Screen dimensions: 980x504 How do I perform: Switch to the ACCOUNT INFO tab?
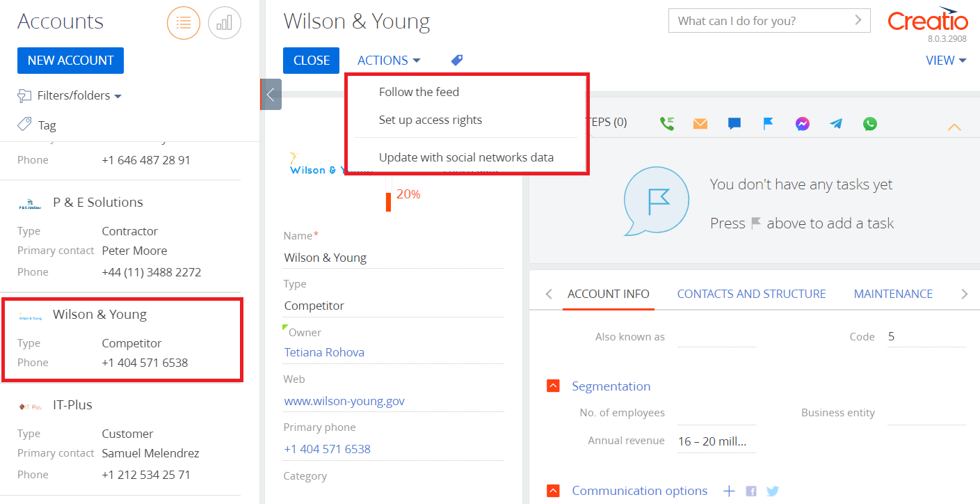pyautogui.click(x=609, y=294)
